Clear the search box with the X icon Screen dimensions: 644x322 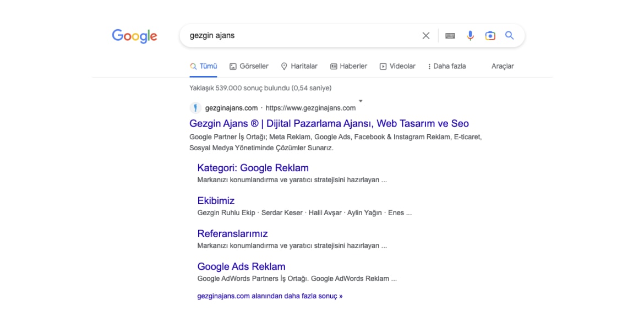click(426, 36)
